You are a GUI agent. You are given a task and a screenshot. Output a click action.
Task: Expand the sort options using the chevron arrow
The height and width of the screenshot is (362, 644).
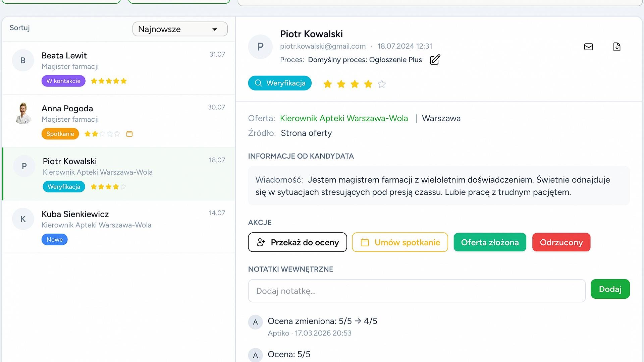tap(215, 29)
